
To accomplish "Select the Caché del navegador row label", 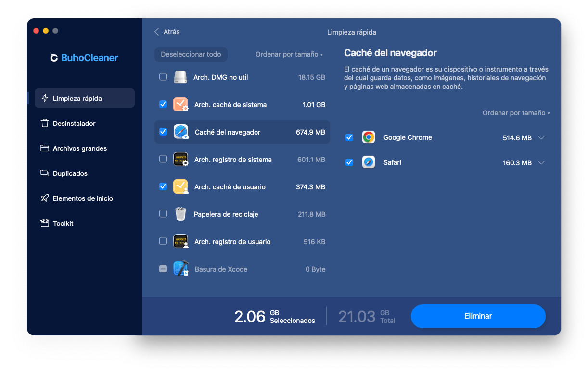I will 228,132.
